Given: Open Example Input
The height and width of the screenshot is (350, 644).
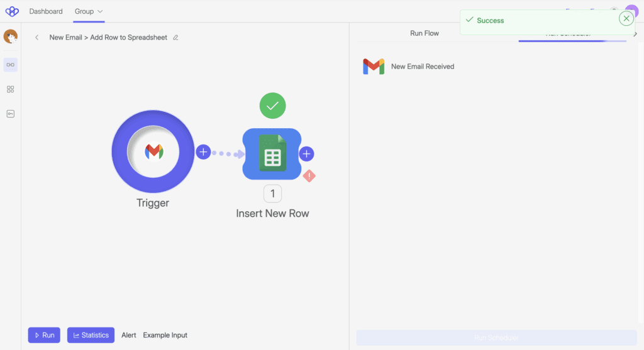Looking at the screenshot, I should [x=165, y=335].
